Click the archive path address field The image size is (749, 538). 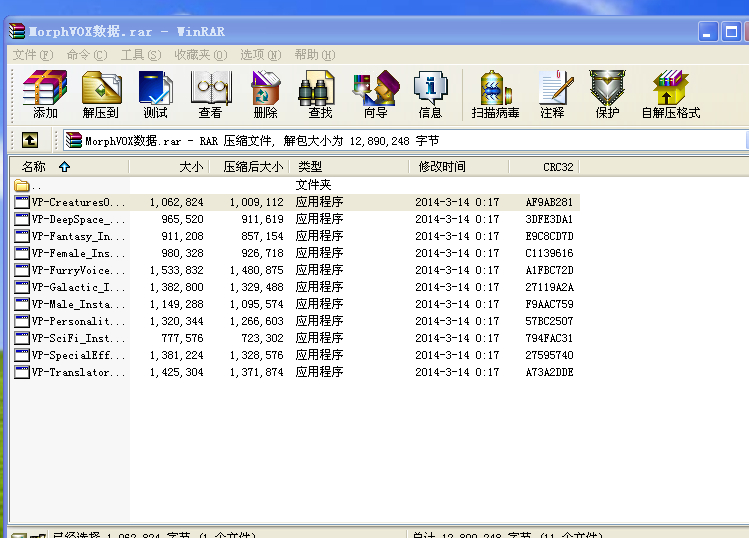click(405, 140)
